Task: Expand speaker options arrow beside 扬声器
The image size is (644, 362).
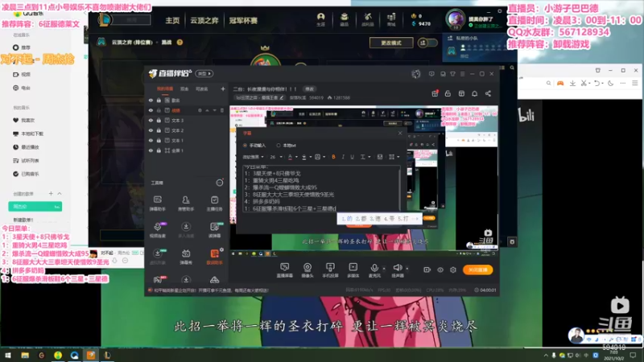Action: click(x=407, y=269)
